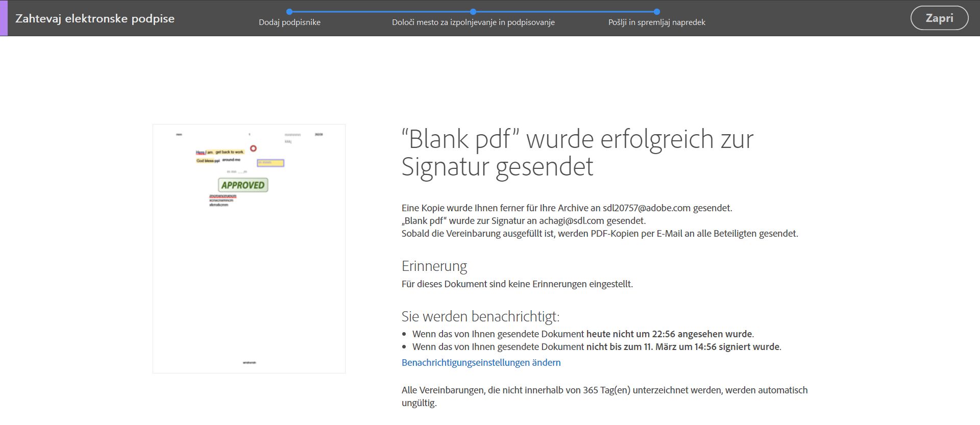Click 'Sobald die Vereinbarung ausgefüllt ist' sentence
Viewport: 980px width, 425px height.
tap(600, 233)
